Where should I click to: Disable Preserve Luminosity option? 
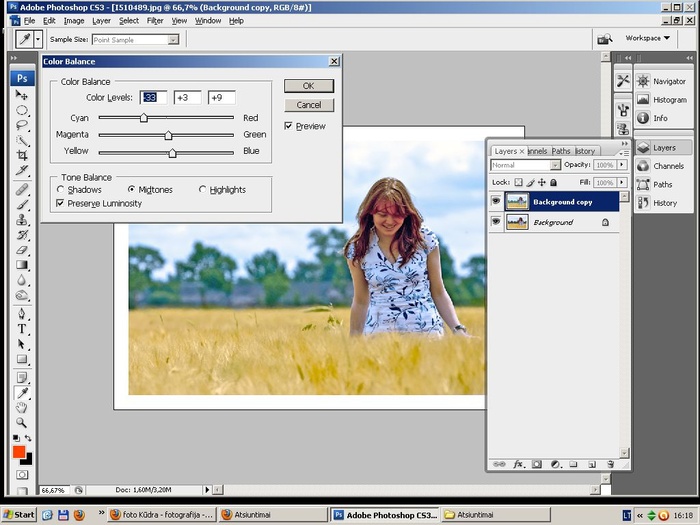coord(61,203)
